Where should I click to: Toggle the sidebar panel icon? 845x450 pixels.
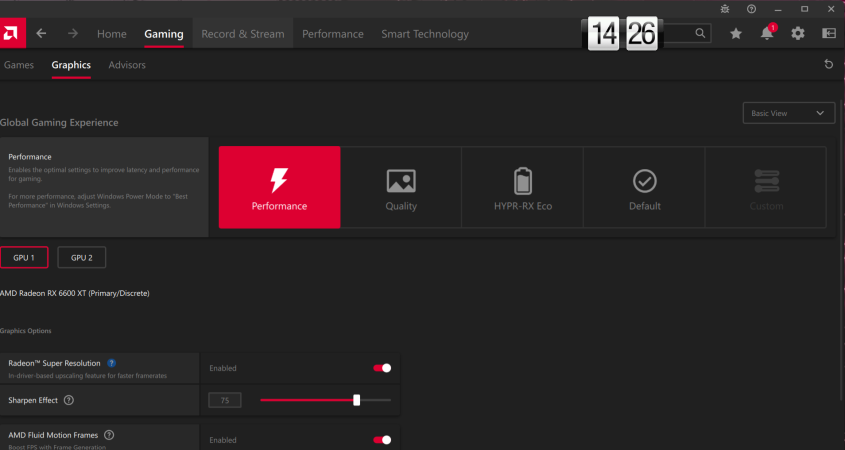[x=829, y=33]
